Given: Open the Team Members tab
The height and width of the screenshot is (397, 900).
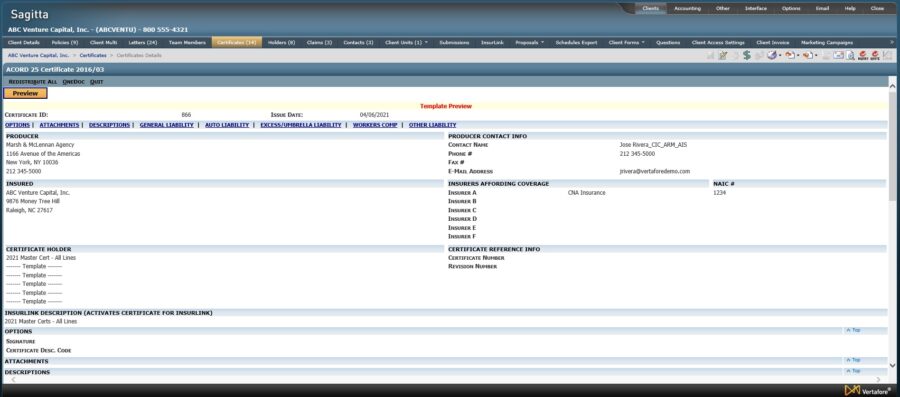Looking at the screenshot, I should coord(187,42).
